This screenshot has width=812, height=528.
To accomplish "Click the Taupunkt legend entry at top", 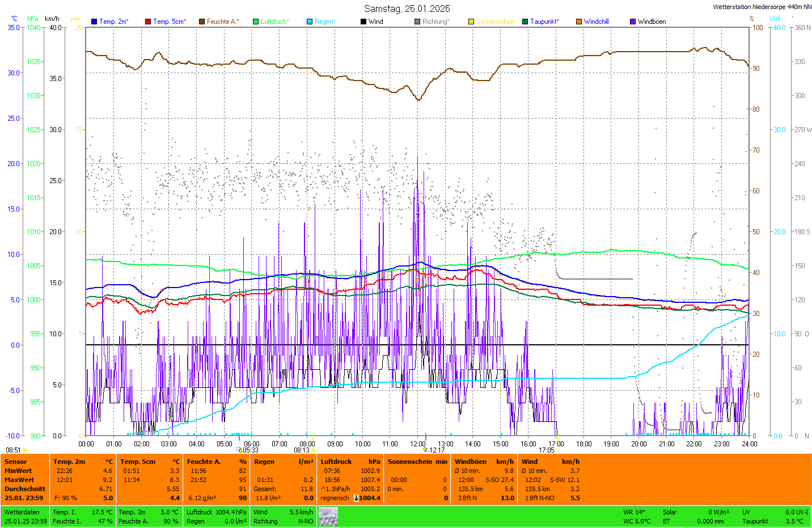I will 544,22.
